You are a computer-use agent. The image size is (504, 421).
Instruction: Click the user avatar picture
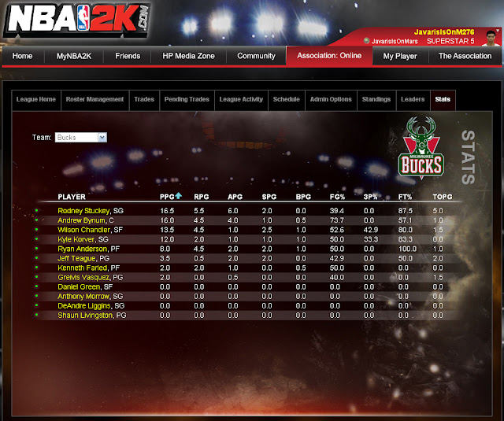(490, 38)
